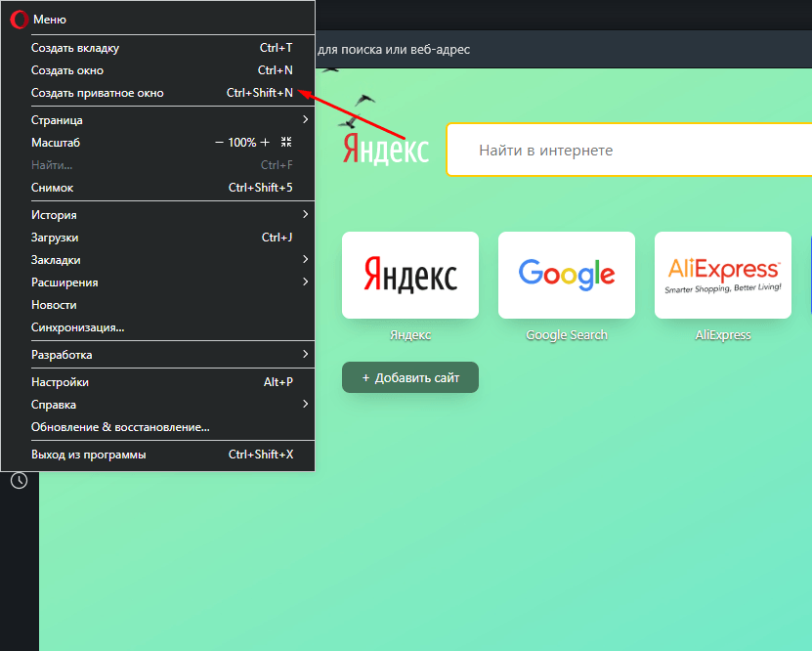
Task: Expand the Закладки submenu arrow
Action: (x=305, y=259)
